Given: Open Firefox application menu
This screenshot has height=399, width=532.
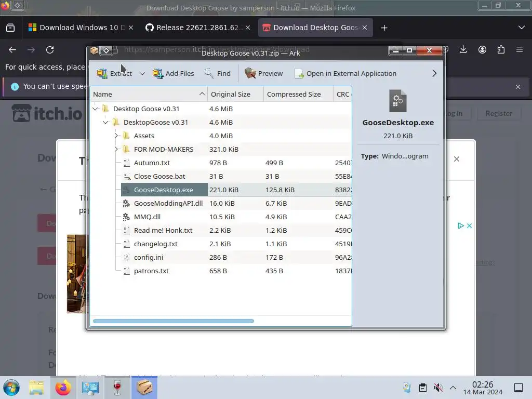Looking at the screenshot, I should pyautogui.click(x=520, y=49).
